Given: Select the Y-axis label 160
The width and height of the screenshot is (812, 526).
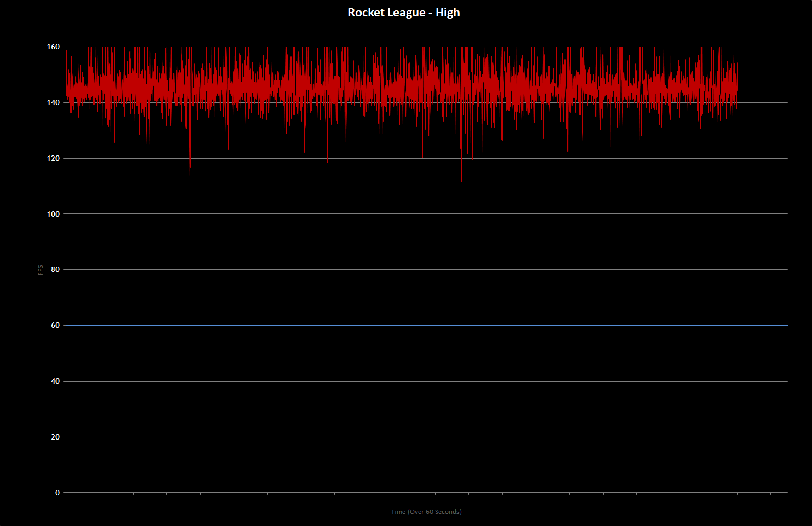Looking at the screenshot, I should coord(53,47).
